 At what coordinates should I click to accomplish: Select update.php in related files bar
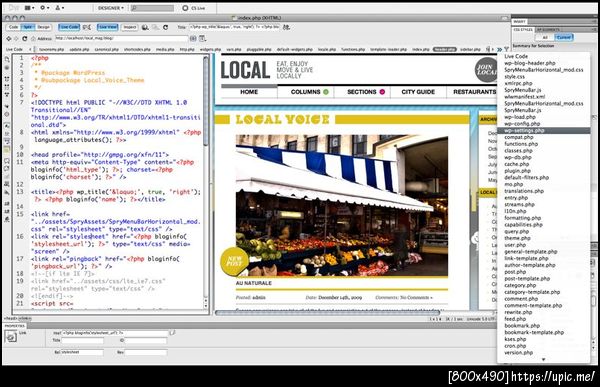pyautogui.click(x=79, y=49)
